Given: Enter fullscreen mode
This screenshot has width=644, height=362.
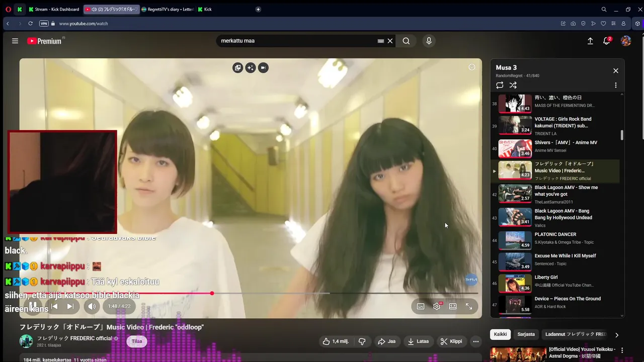Looking at the screenshot, I should coord(469,306).
